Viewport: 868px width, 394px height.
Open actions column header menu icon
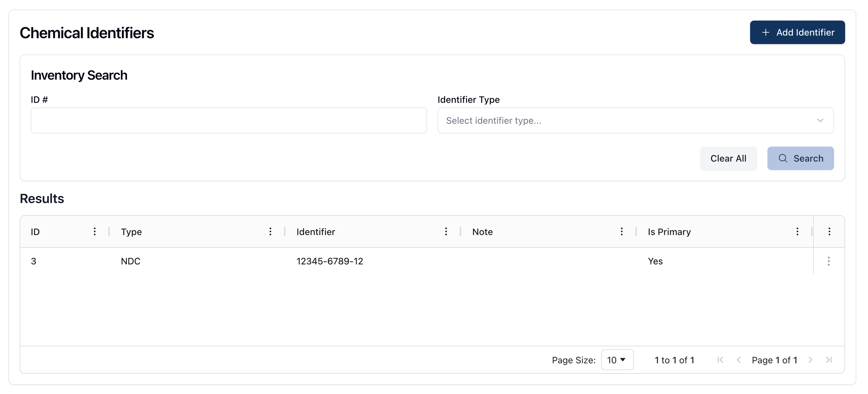tap(829, 232)
